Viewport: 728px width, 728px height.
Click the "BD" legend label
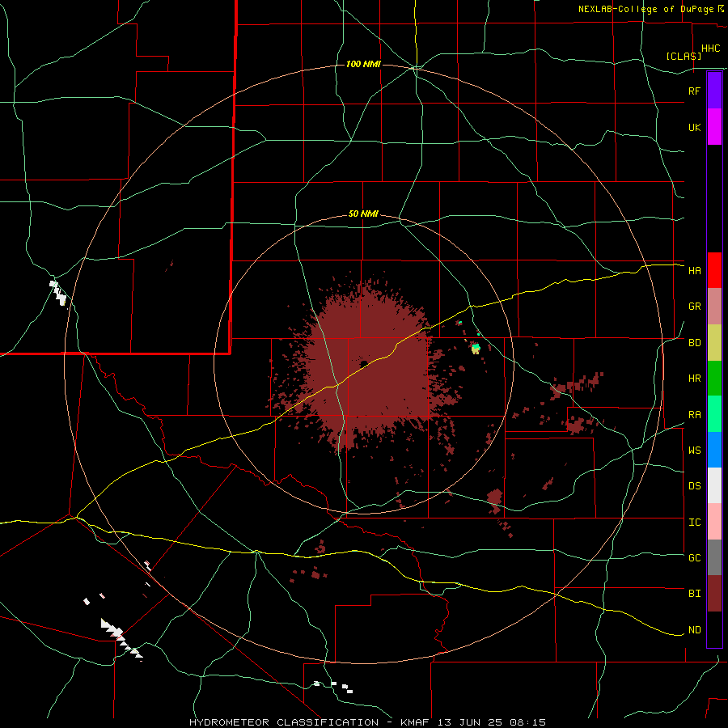coord(695,343)
